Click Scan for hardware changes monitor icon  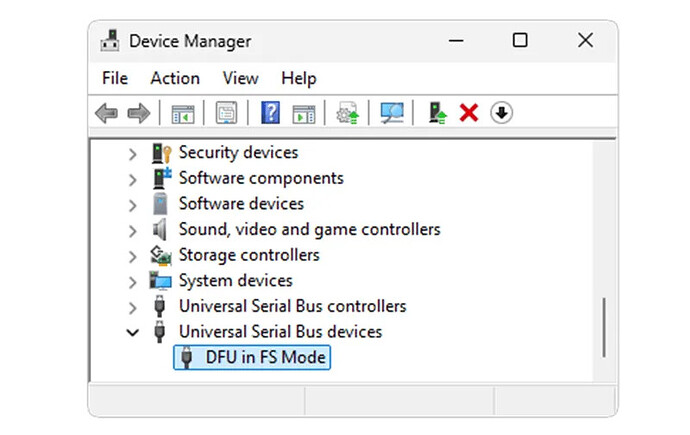pos(391,114)
